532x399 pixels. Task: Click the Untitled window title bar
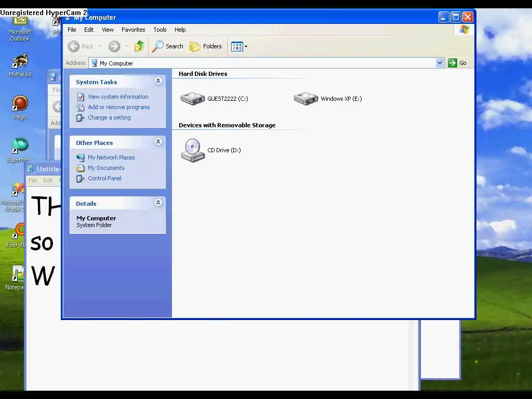(x=43, y=169)
